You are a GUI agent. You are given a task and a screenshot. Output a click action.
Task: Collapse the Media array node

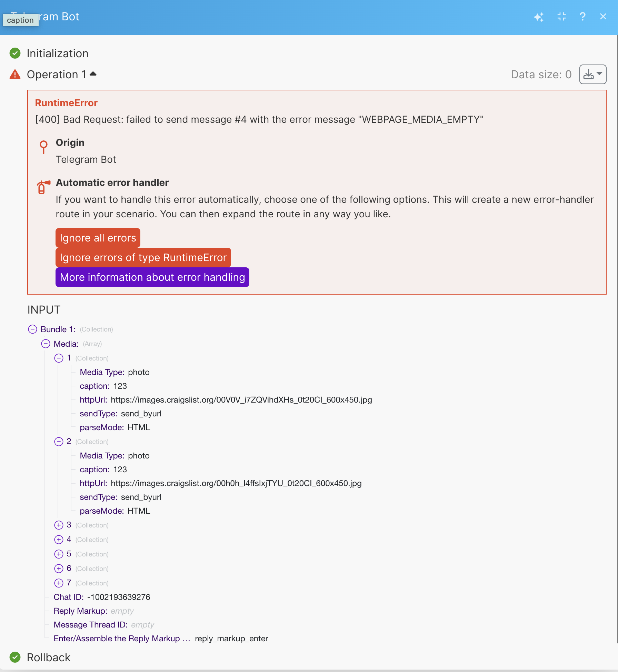46,344
